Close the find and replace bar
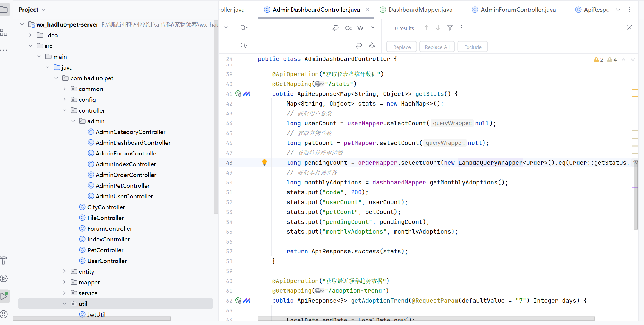Screen dimensions: 644x325 coord(629,28)
